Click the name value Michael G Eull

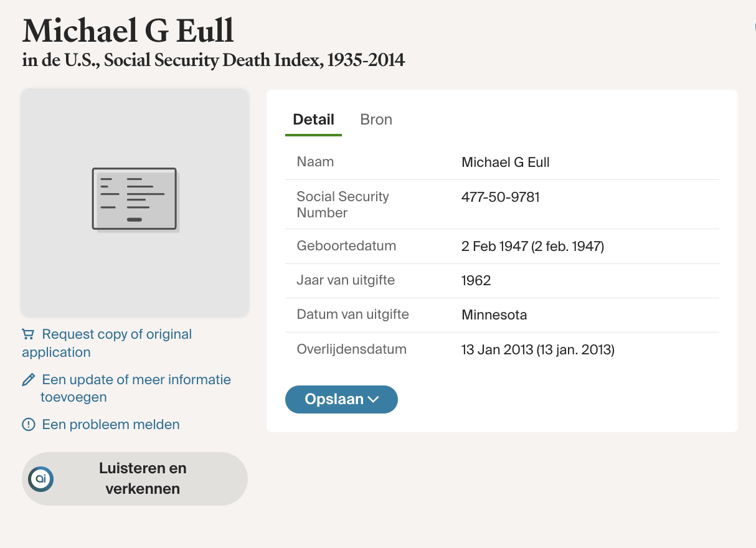pyautogui.click(x=505, y=163)
